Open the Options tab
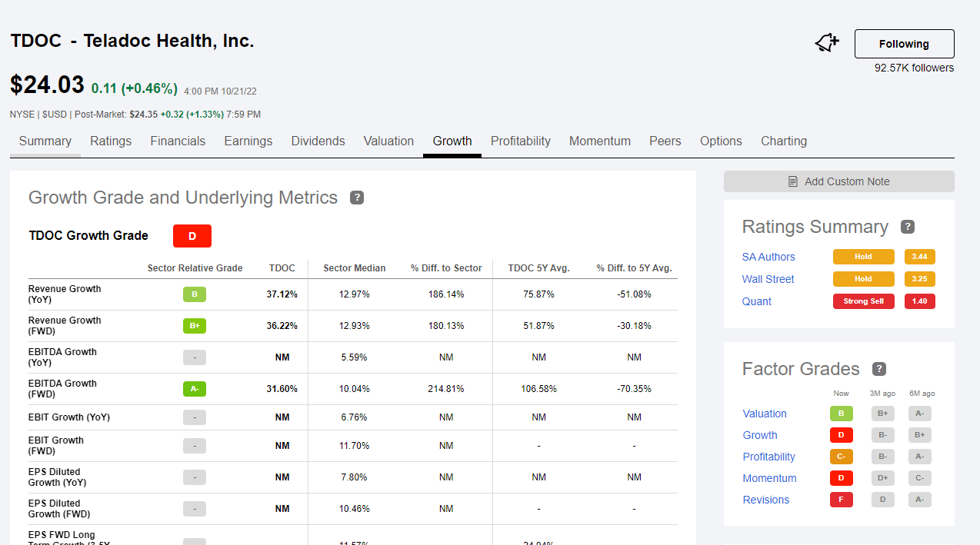980x545 pixels. point(721,141)
